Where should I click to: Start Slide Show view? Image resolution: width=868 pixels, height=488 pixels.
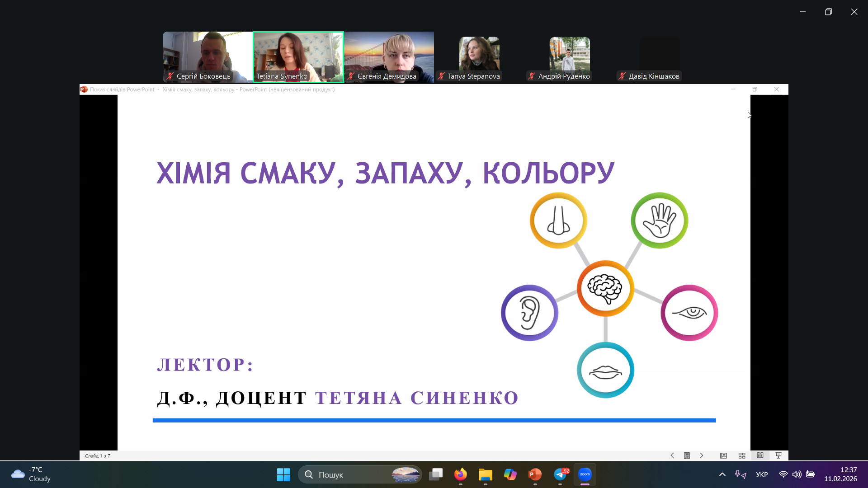[778, 455]
